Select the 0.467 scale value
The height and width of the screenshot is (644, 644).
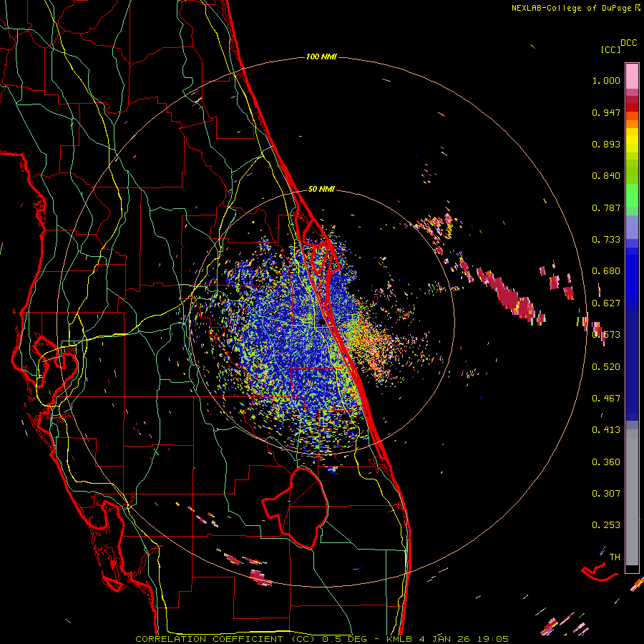click(x=606, y=398)
